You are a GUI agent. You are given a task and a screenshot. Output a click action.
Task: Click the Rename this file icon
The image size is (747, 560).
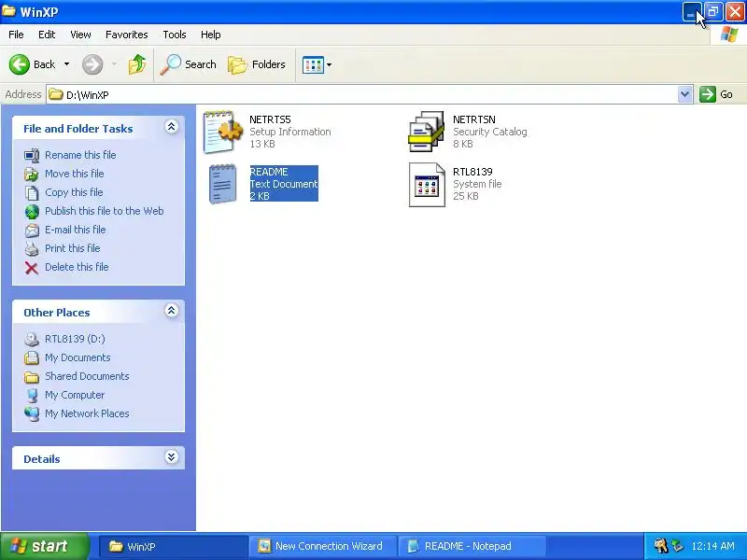[x=32, y=155]
